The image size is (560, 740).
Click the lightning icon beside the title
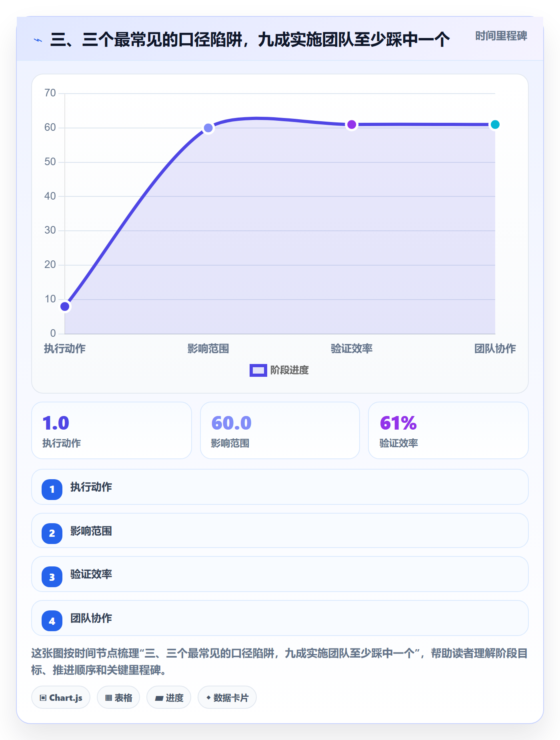[38, 40]
